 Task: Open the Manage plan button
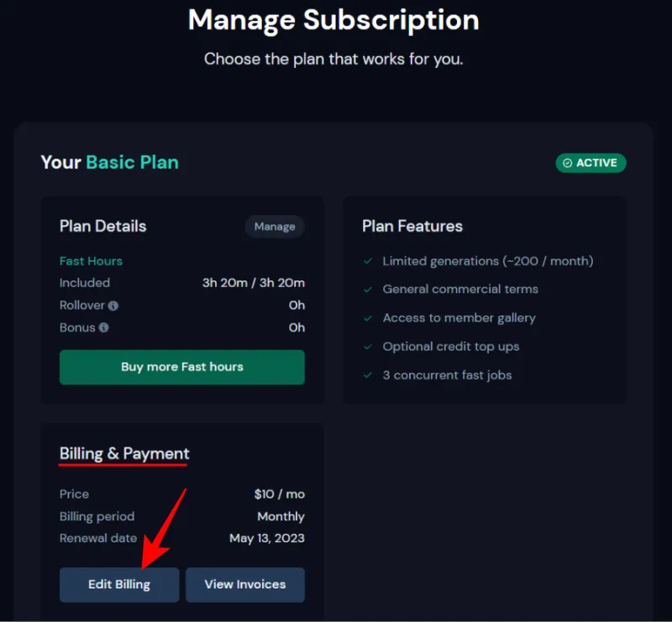275,226
